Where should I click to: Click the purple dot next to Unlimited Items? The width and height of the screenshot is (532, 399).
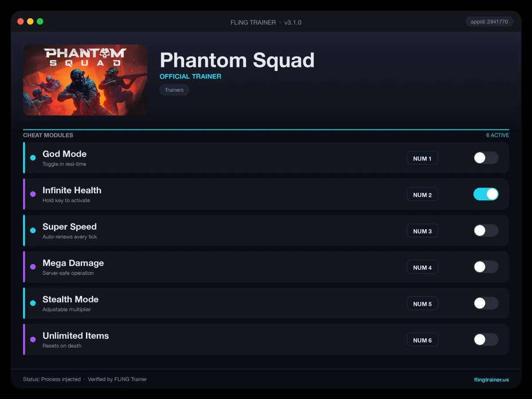[x=33, y=340]
